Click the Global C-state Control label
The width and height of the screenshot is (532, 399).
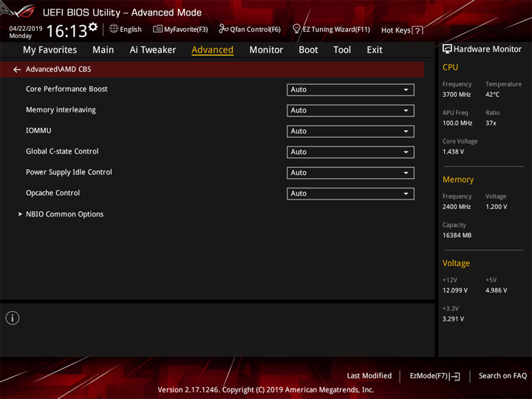point(62,151)
